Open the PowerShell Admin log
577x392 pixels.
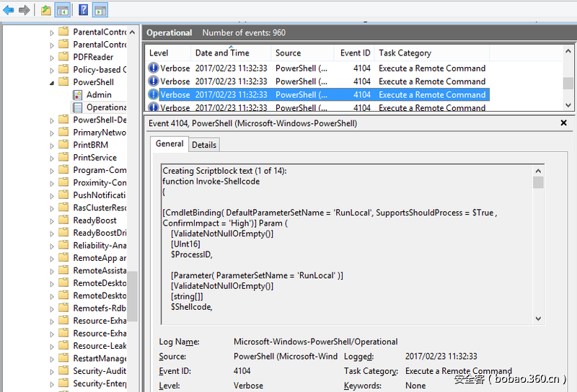point(99,94)
